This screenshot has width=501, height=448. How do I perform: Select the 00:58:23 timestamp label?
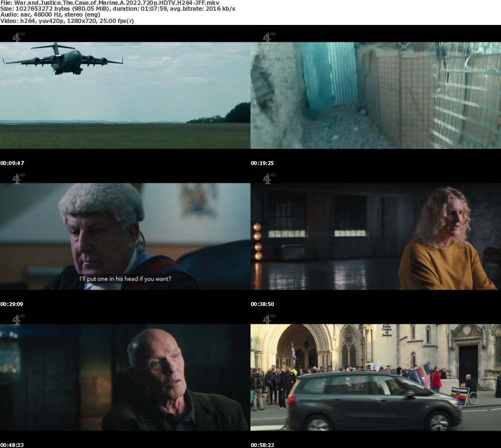click(263, 445)
